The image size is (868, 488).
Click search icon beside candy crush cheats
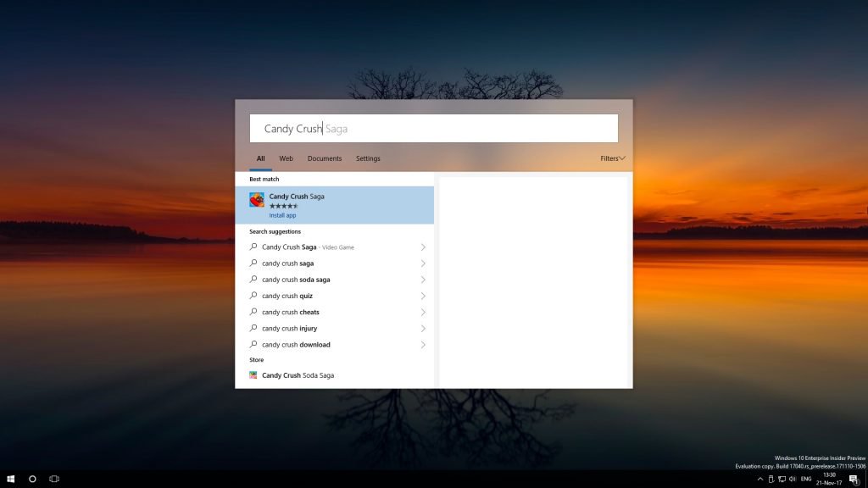[x=253, y=312]
